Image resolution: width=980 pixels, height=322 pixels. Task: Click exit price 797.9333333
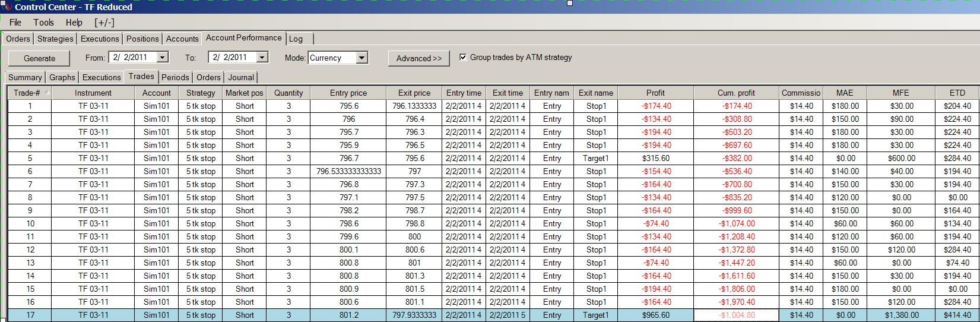pos(414,315)
